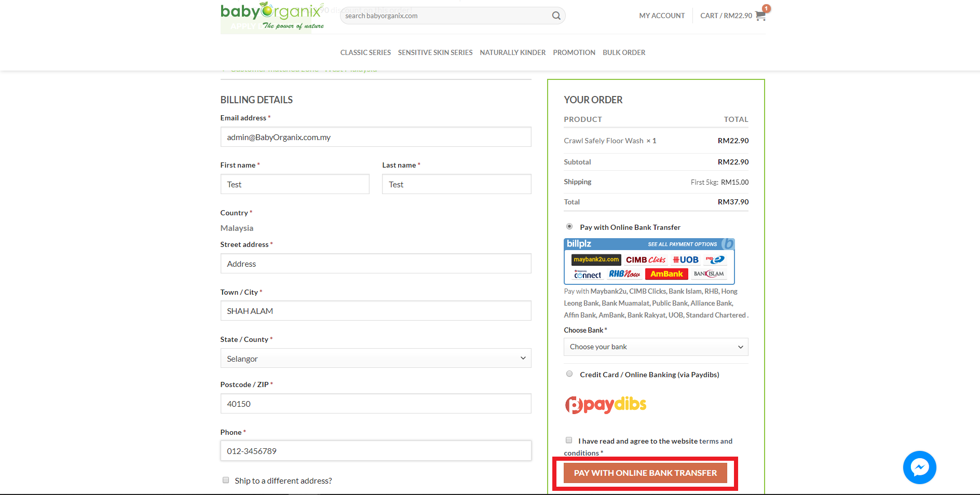This screenshot has width=980, height=495.
Task: Click the search babyorganix.com field
Action: tap(446, 16)
